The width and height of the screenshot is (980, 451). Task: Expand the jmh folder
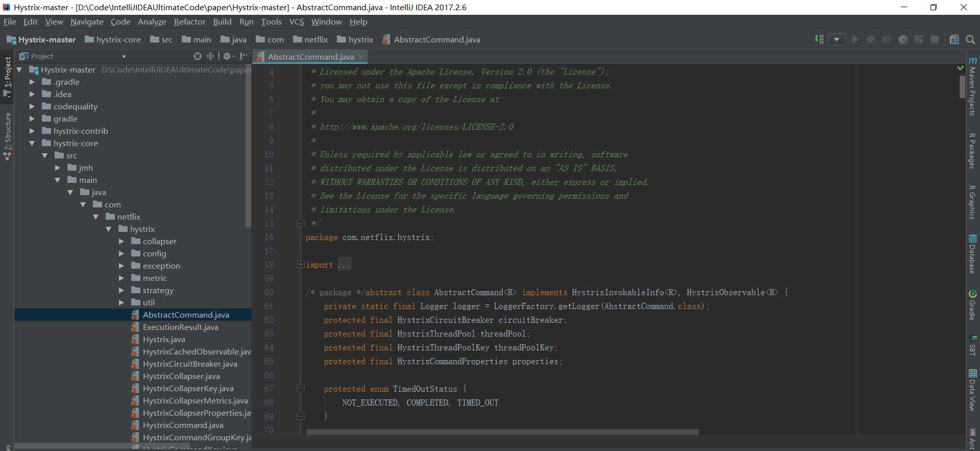click(57, 168)
